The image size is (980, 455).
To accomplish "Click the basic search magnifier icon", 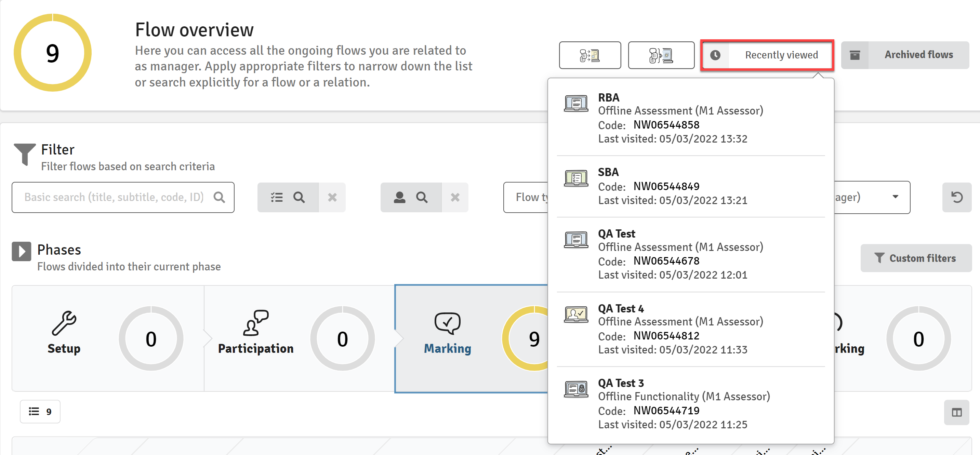I will [x=219, y=197].
